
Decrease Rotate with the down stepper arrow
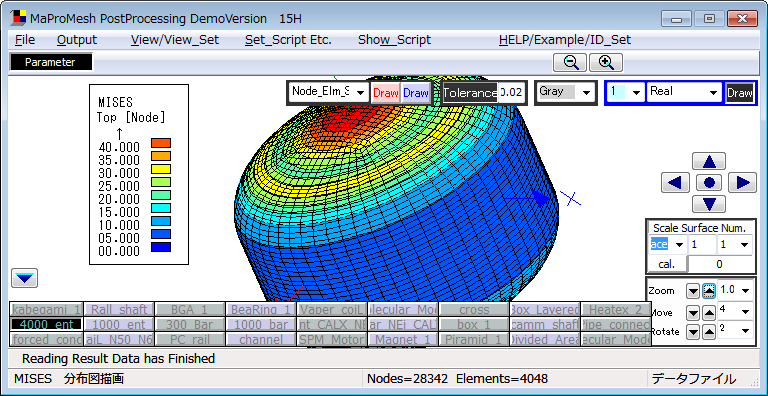[693, 332]
